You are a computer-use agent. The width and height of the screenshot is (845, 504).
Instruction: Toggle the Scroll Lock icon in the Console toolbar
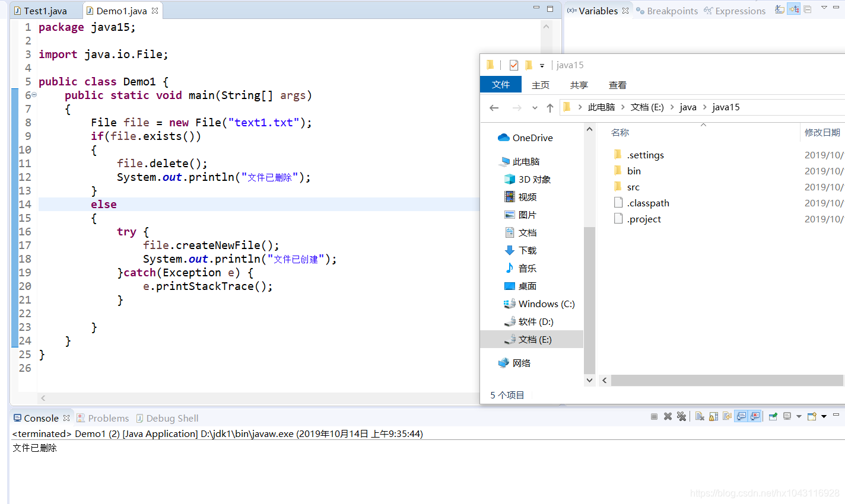(713, 416)
